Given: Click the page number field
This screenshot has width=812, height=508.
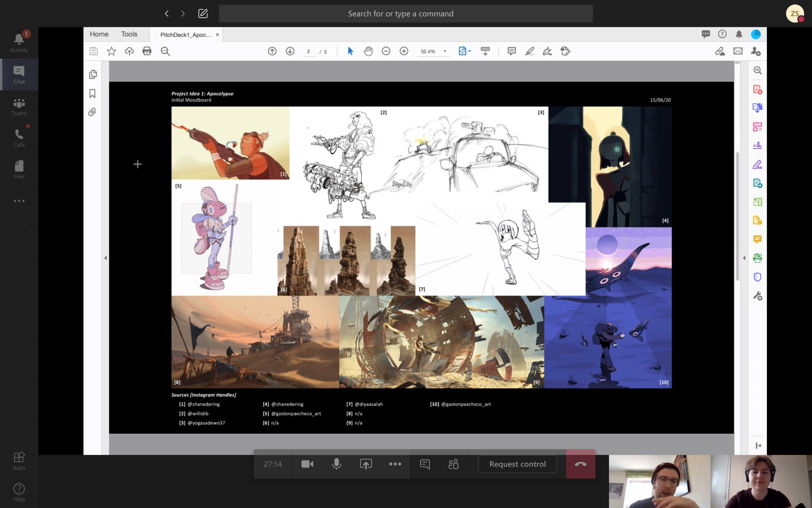Looking at the screenshot, I should [x=309, y=51].
